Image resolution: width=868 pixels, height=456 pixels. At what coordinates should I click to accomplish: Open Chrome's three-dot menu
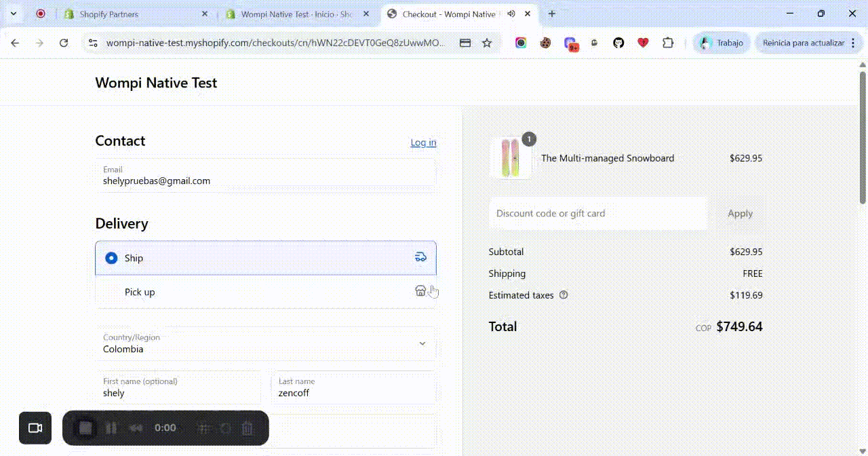(853, 42)
